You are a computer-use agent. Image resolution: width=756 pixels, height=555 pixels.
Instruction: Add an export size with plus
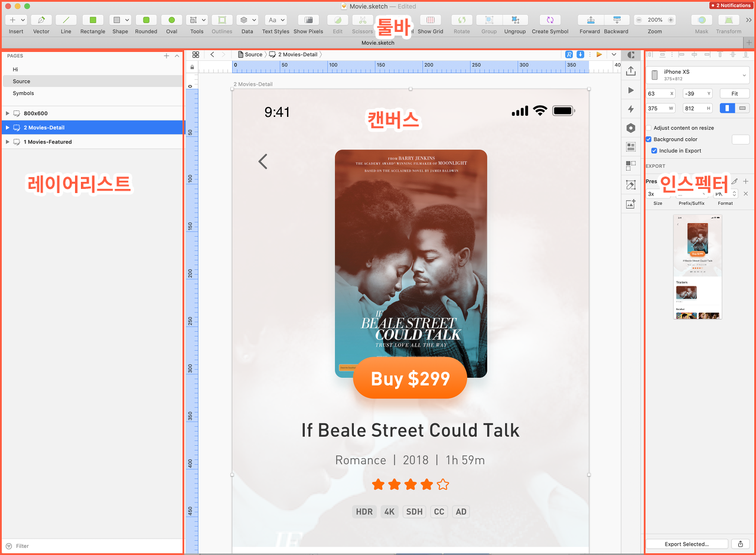pos(745,181)
